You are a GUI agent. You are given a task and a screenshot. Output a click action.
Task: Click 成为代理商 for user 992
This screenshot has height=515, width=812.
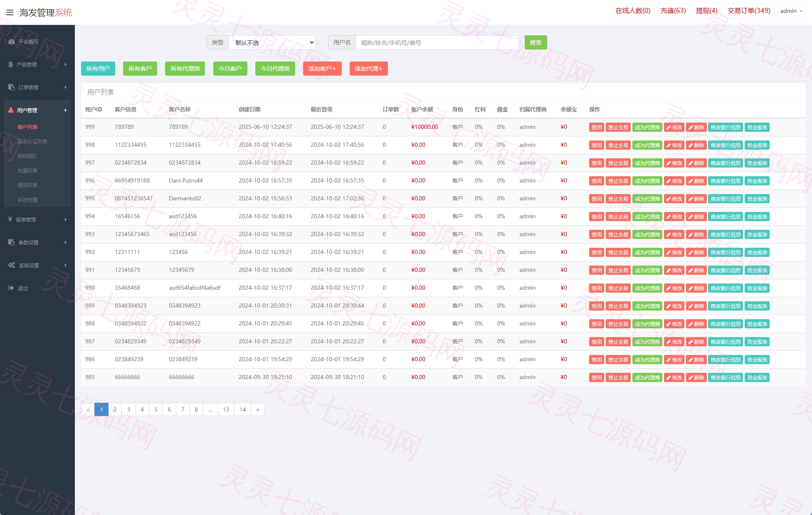(647, 252)
